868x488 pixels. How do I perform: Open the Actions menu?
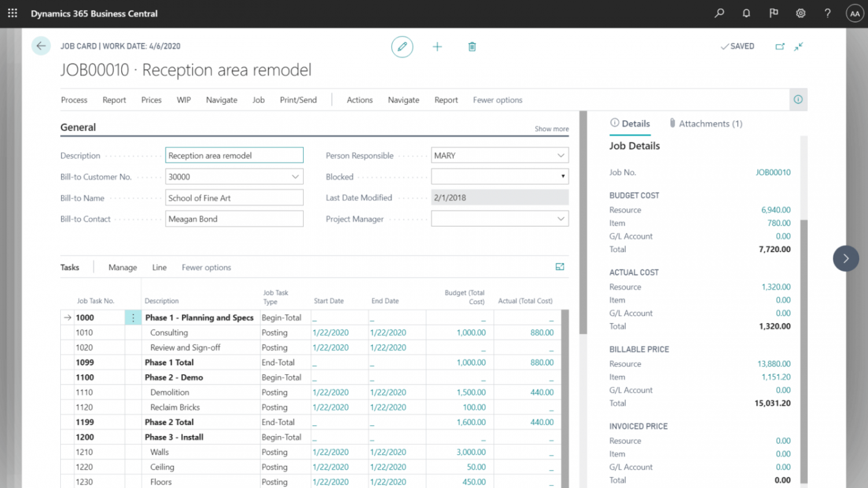(x=359, y=99)
